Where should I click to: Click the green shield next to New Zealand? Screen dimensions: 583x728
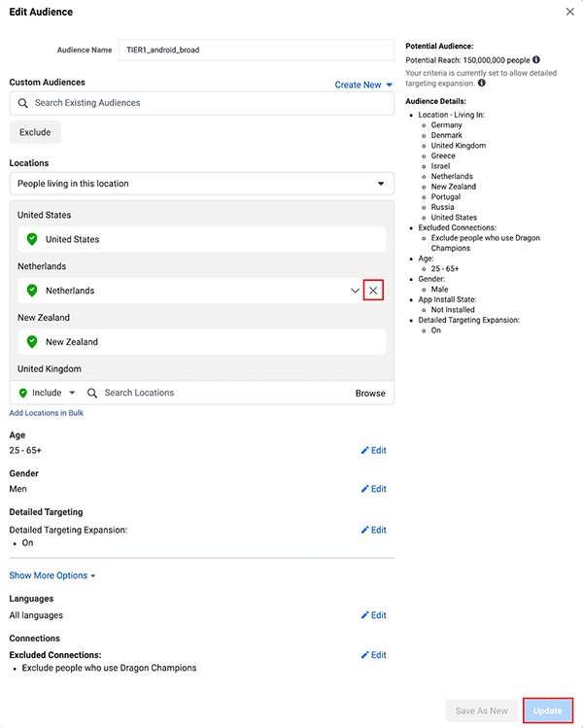click(32, 342)
